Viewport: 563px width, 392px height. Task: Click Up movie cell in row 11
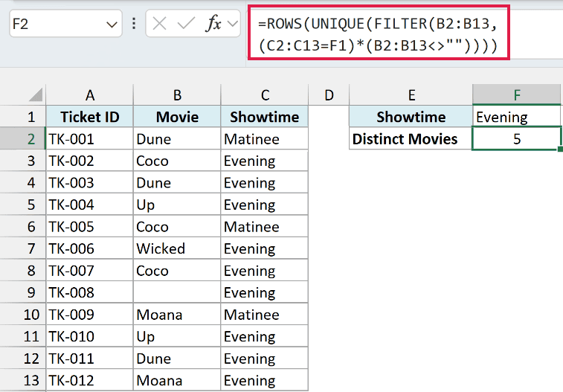coord(177,336)
